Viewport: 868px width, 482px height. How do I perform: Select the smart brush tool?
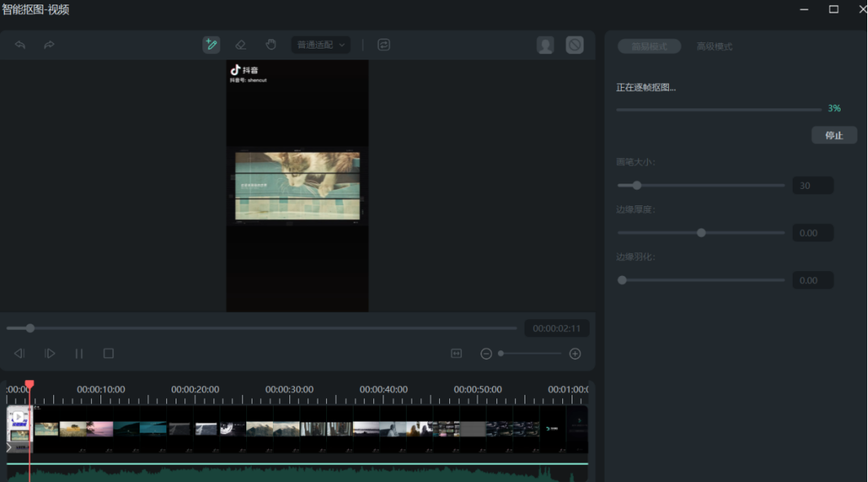211,45
